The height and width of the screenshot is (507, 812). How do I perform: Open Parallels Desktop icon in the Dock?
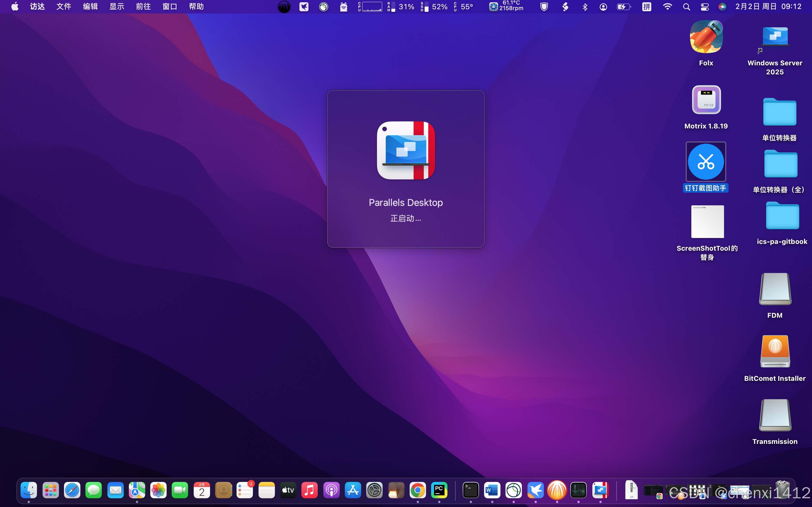600,490
